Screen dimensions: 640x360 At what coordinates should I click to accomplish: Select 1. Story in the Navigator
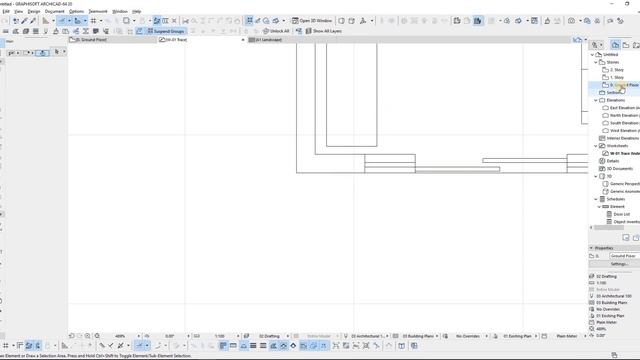[x=616, y=78]
